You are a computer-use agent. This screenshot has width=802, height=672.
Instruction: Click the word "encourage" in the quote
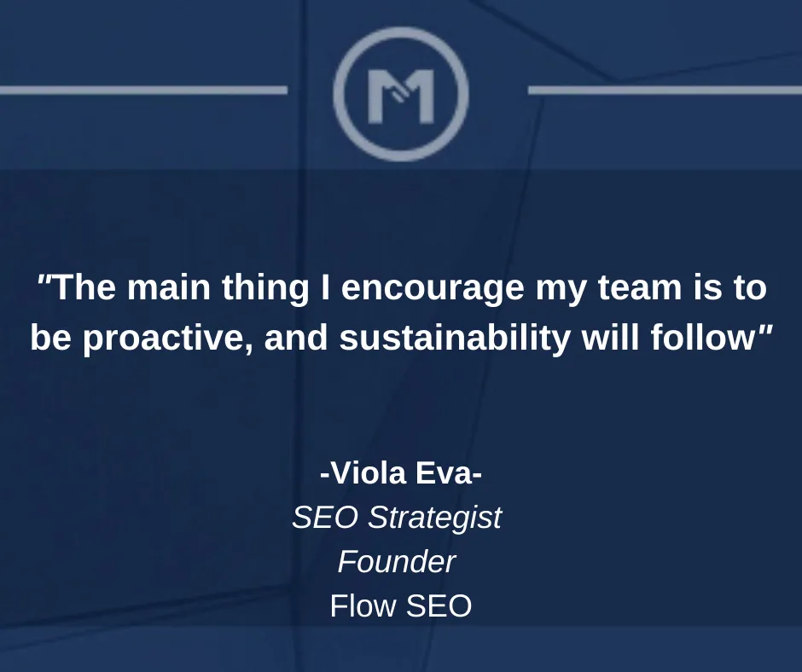point(433,290)
